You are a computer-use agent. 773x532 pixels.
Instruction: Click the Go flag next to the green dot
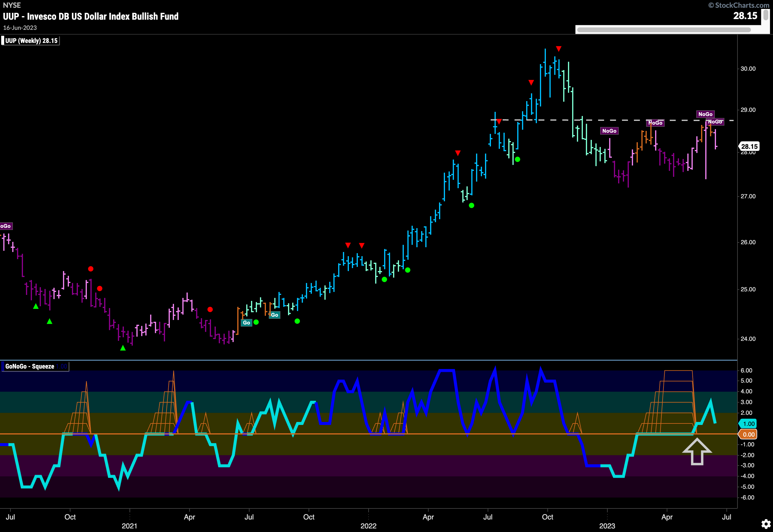pyautogui.click(x=247, y=323)
